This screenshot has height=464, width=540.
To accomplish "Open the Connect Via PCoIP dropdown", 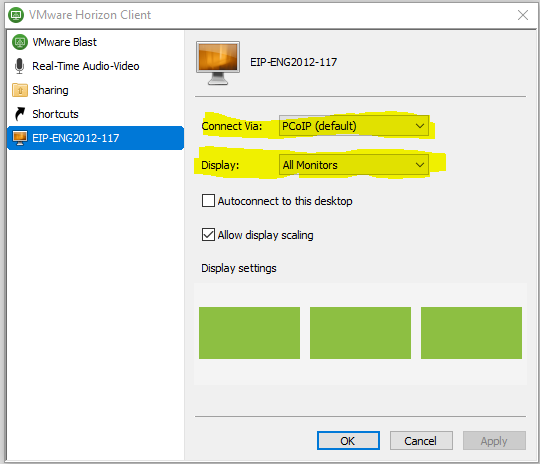I will (354, 126).
